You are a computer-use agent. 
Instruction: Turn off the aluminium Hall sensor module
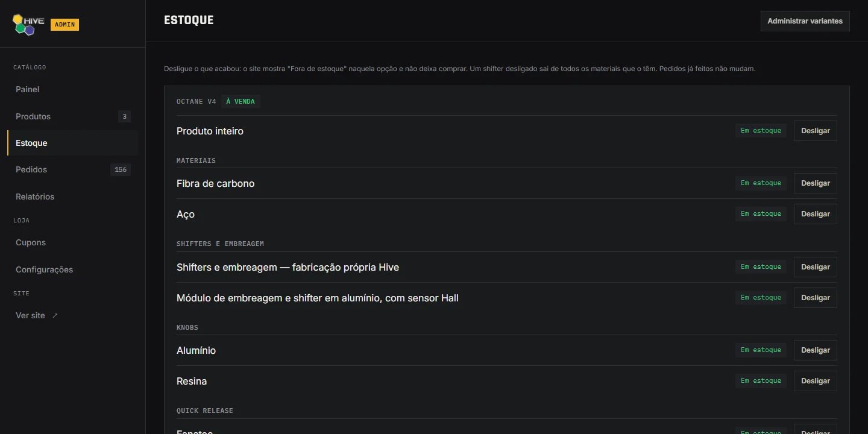pyautogui.click(x=815, y=298)
